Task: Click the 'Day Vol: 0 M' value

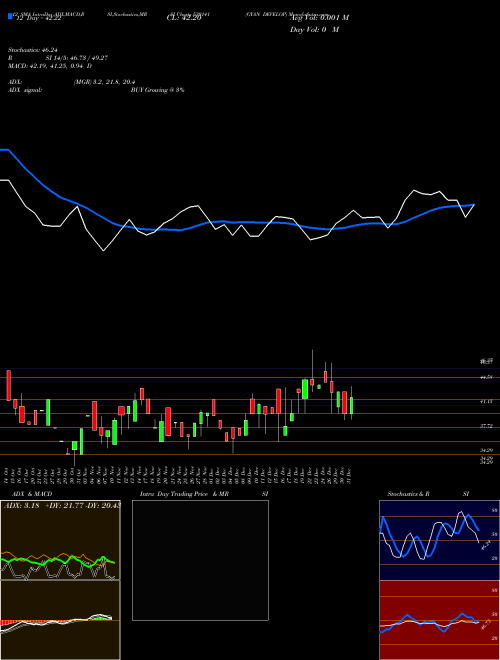Action: [x=314, y=30]
